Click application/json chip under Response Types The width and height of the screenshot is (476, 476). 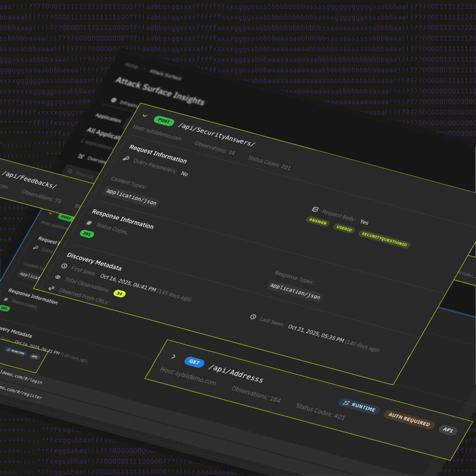[x=295, y=291]
